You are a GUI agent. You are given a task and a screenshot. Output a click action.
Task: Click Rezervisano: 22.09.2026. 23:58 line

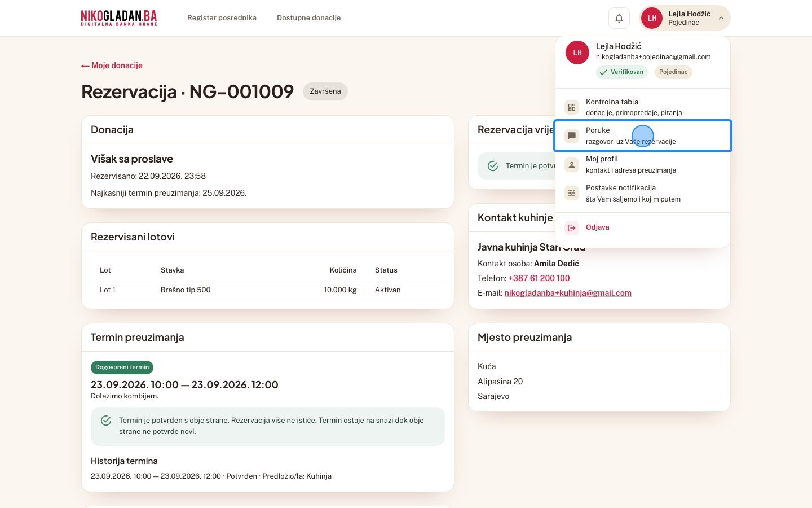pyautogui.click(x=148, y=176)
